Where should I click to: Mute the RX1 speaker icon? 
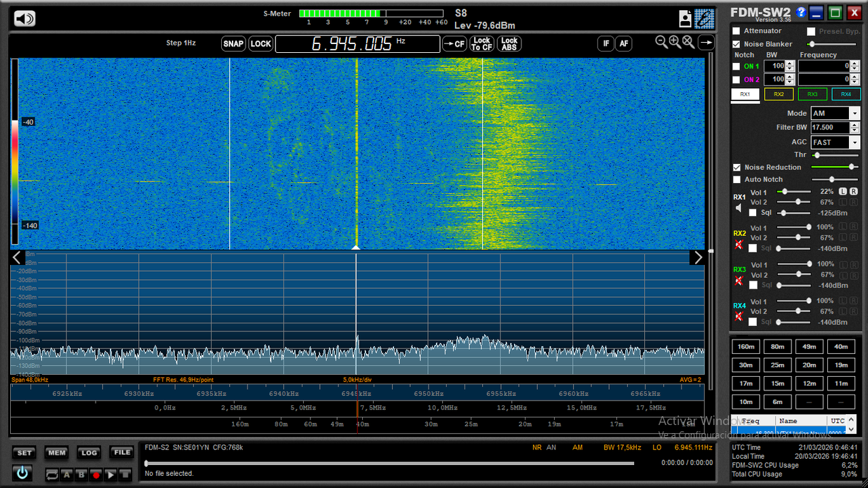[x=738, y=208]
